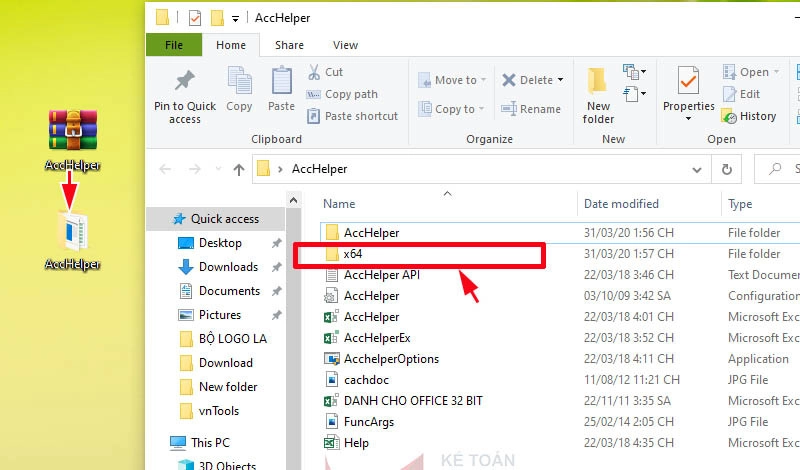Open the Delete dropdown arrow

[x=560, y=80]
